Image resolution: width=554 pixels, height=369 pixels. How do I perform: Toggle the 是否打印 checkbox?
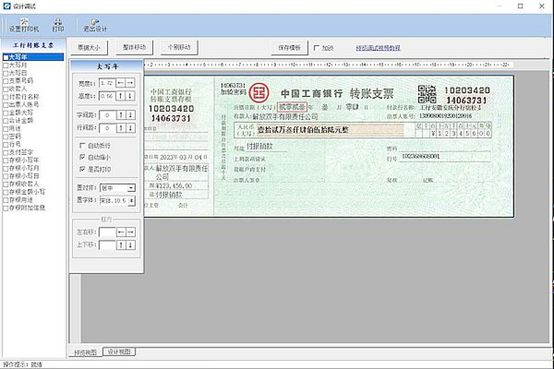[82, 169]
